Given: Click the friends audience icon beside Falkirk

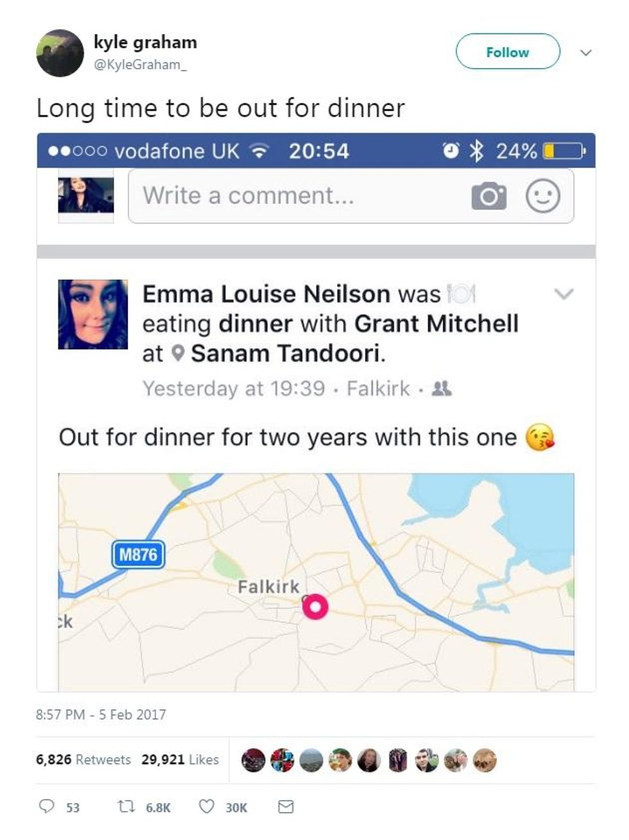Looking at the screenshot, I should click(x=442, y=388).
